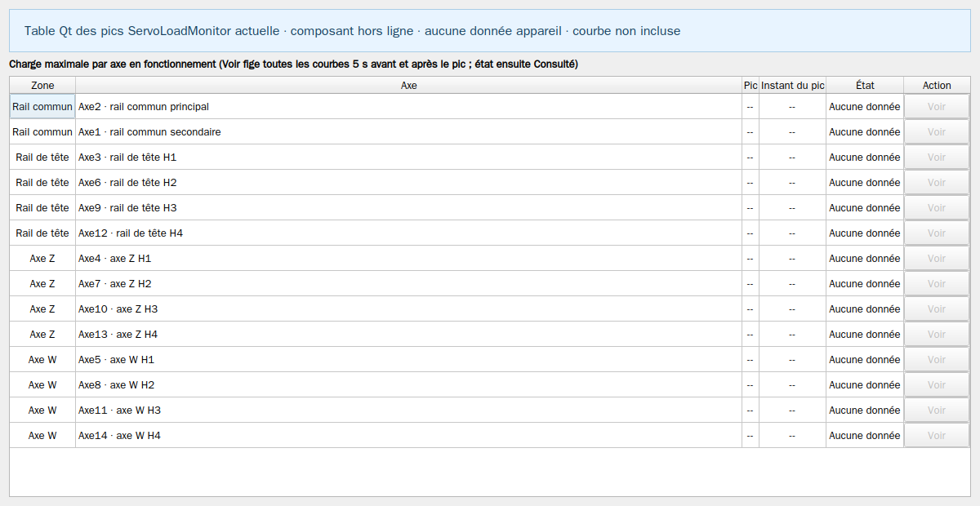Click the "Table Qt des pics ServoLoadMonitor" banner text
Screen dimensions: 980x506
click(x=129, y=31)
